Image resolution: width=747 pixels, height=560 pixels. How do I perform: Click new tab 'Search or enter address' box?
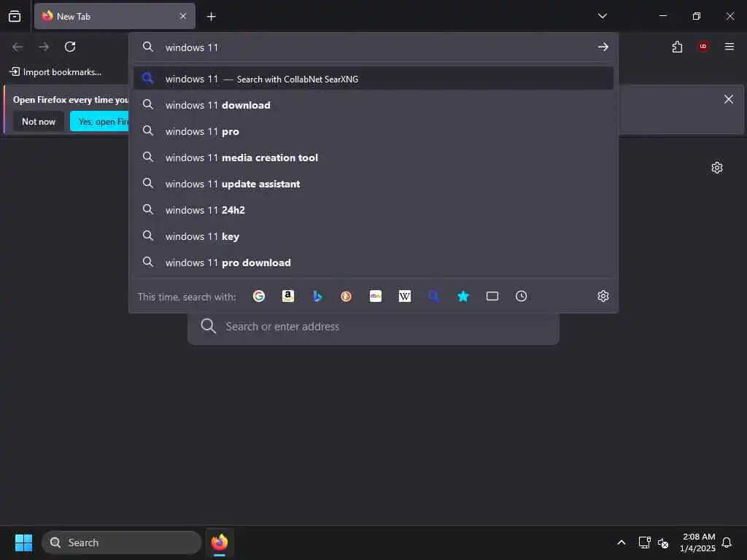tap(373, 327)
